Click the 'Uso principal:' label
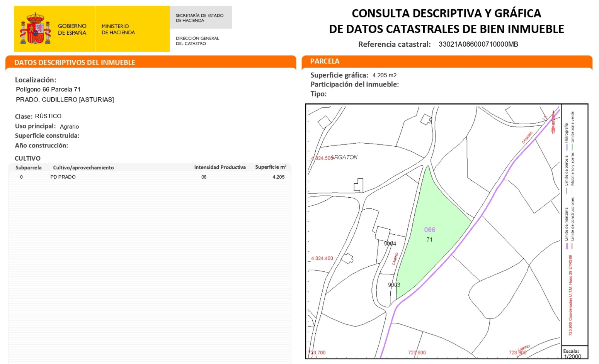 coord(35,126)
